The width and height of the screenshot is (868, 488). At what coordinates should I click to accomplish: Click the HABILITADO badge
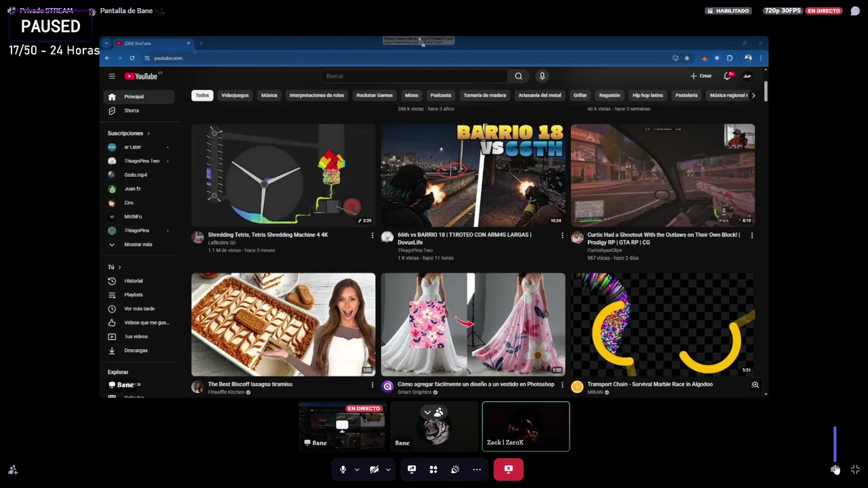pos(728,11)
